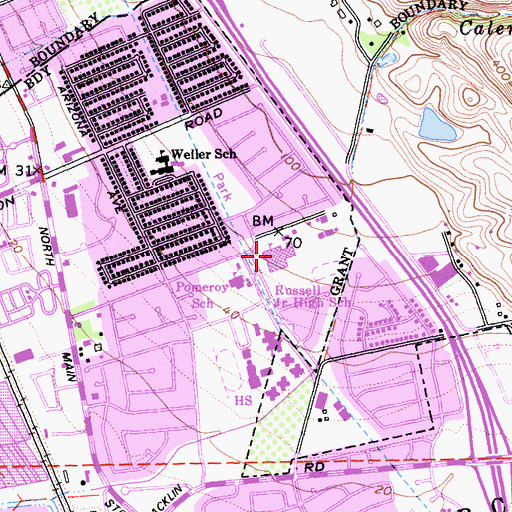
Task: Click the NORTH street label
Action: coord(47,246)
